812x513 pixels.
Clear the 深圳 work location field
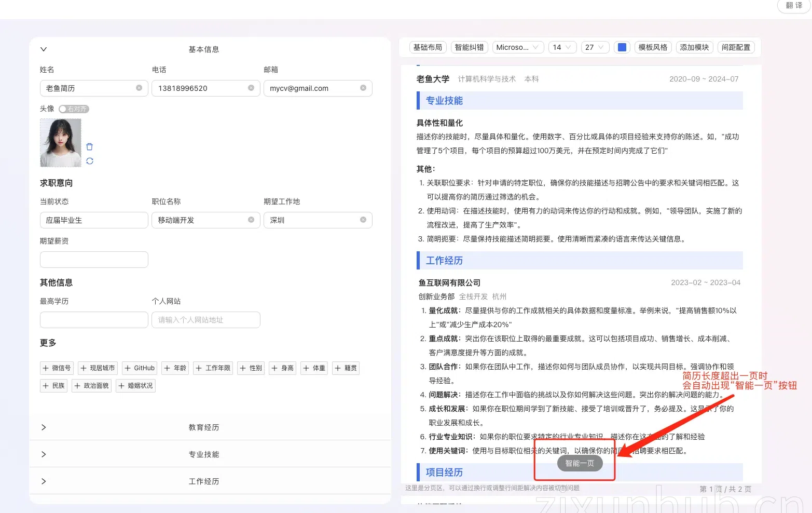363,220
